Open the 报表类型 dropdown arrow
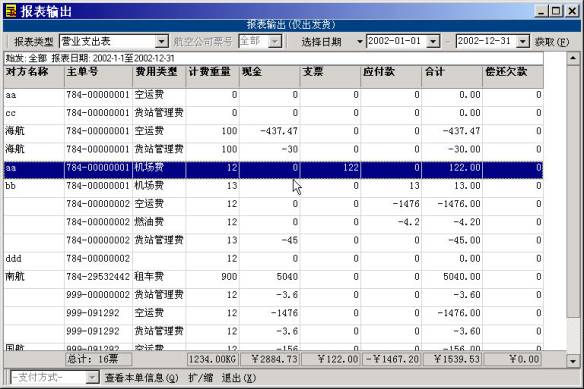 [161, 41]
